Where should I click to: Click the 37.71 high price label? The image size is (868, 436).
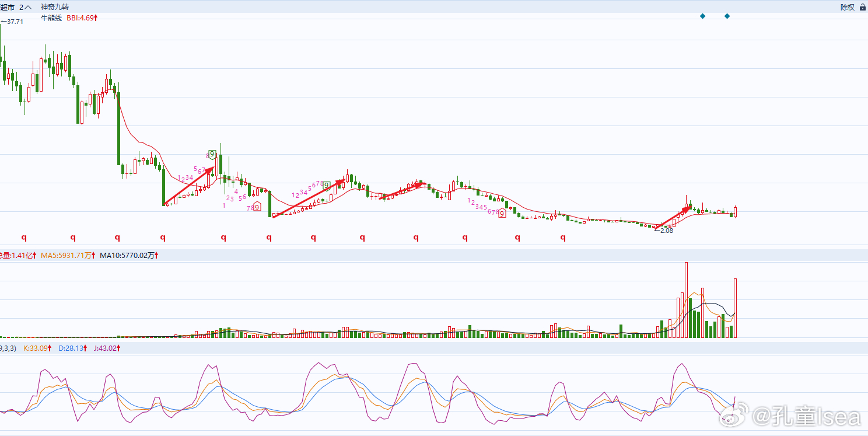click(13, 22)
